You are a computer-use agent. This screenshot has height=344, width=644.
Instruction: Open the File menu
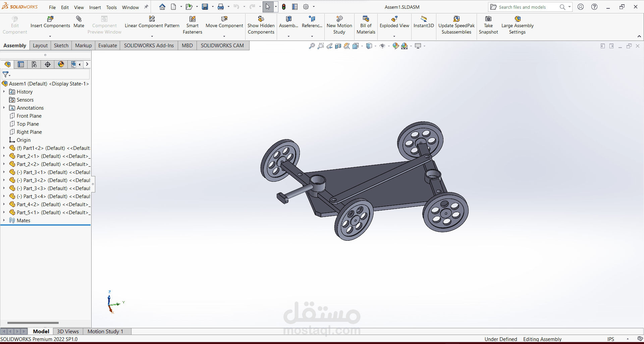coord(52,7)
